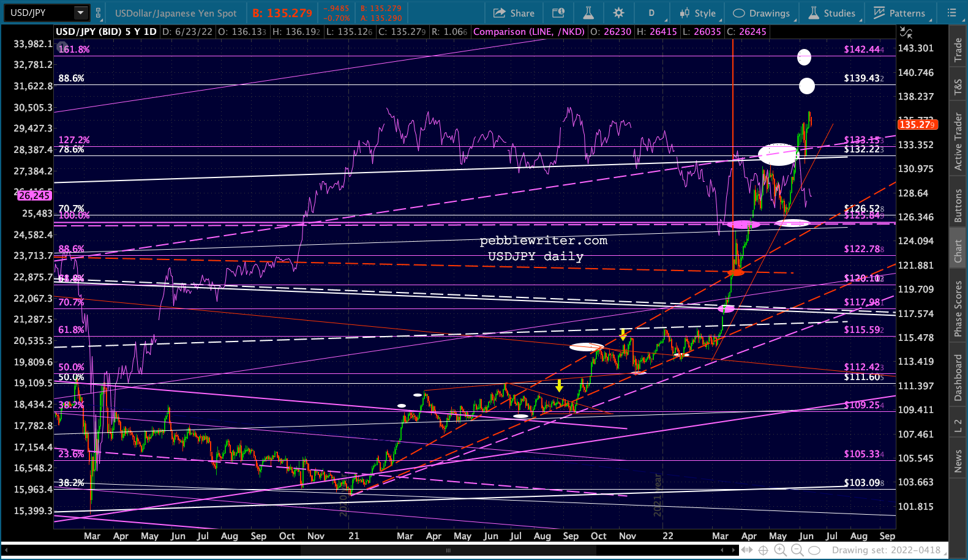Image resolution: width=968 pixels, height=560 pixels.
Task: Click the USDollar/Japanese Yen Spot description
Action: tap(176, 13)
